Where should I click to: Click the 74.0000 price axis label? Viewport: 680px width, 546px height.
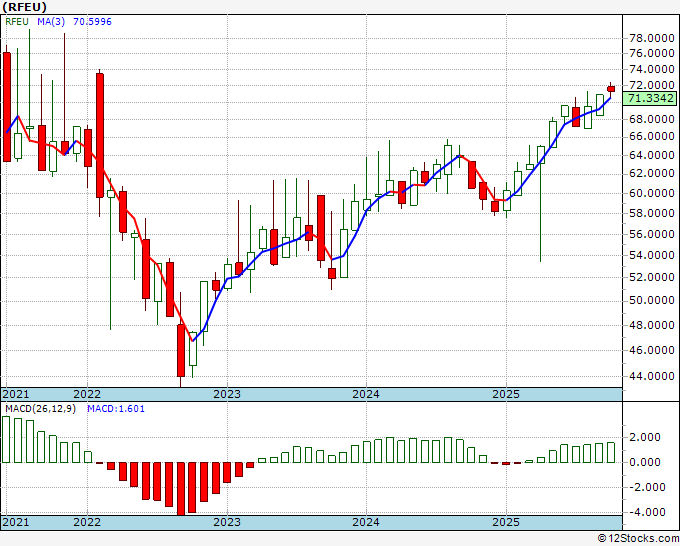coord(651,69)
